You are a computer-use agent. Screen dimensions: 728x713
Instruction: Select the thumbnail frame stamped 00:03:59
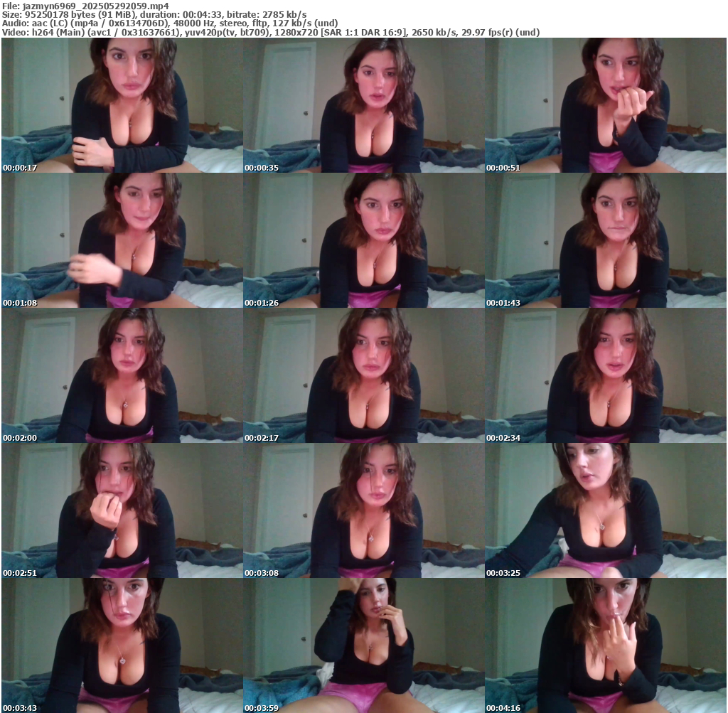(364, 645)
